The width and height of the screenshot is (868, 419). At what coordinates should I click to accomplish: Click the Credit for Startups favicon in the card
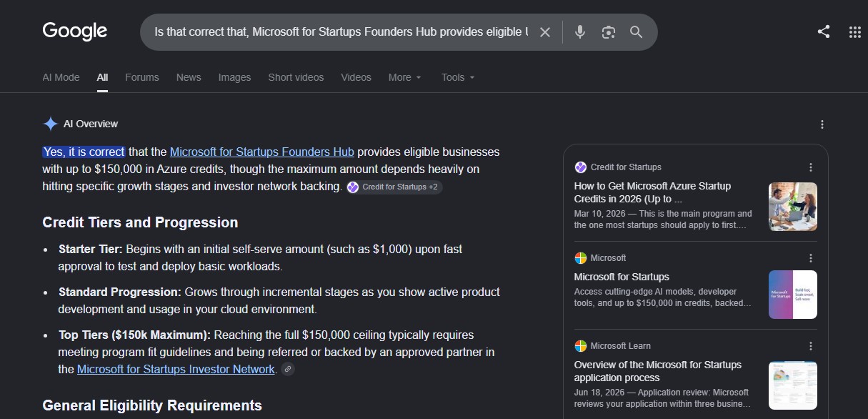[x=580, y=167]
